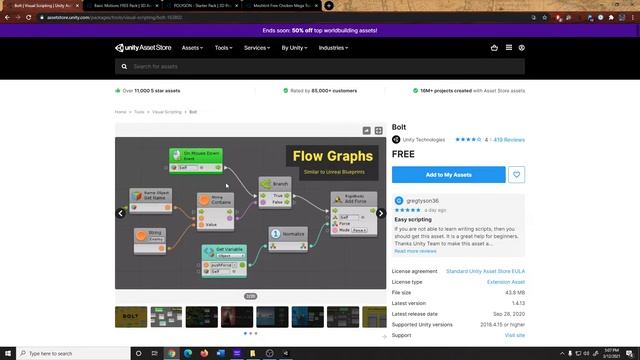Open the Windows Start menu
Image resolution: width=640 pixels, height=360 pixels.
(8, 353)
